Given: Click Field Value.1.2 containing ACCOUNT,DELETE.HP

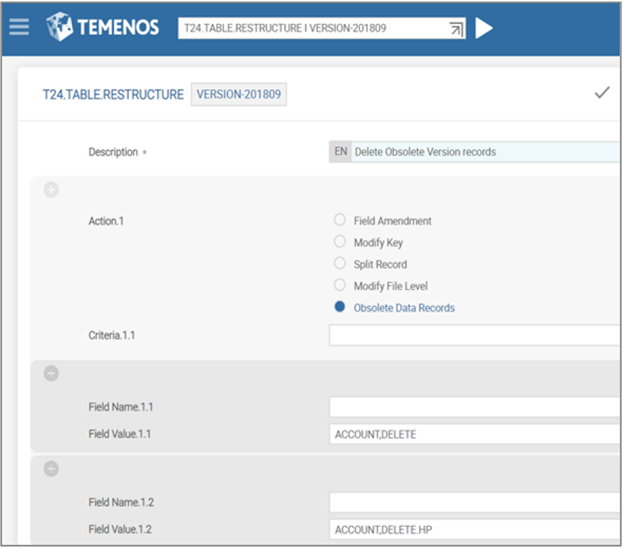Looking at the screenshot, I should click(x=475, y=529).
